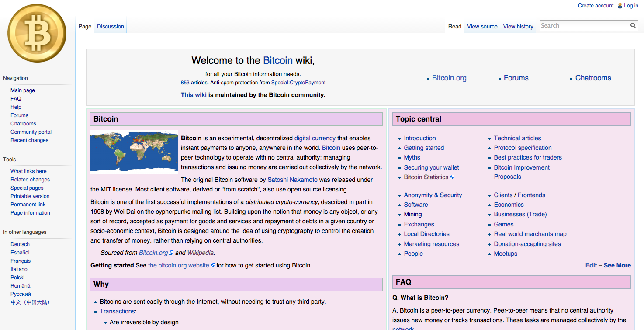Switch to the Discussion tab

coord(111,27)
